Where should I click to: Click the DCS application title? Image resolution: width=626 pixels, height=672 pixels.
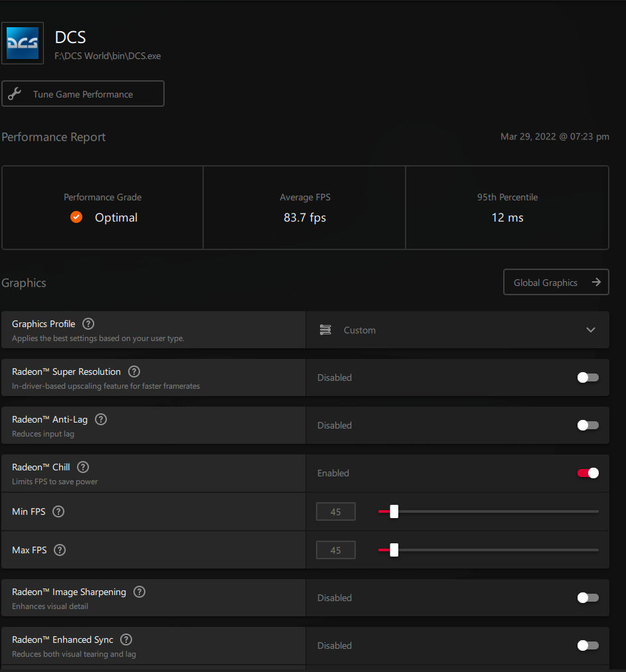pyautogui.click(x=70, y=37)
